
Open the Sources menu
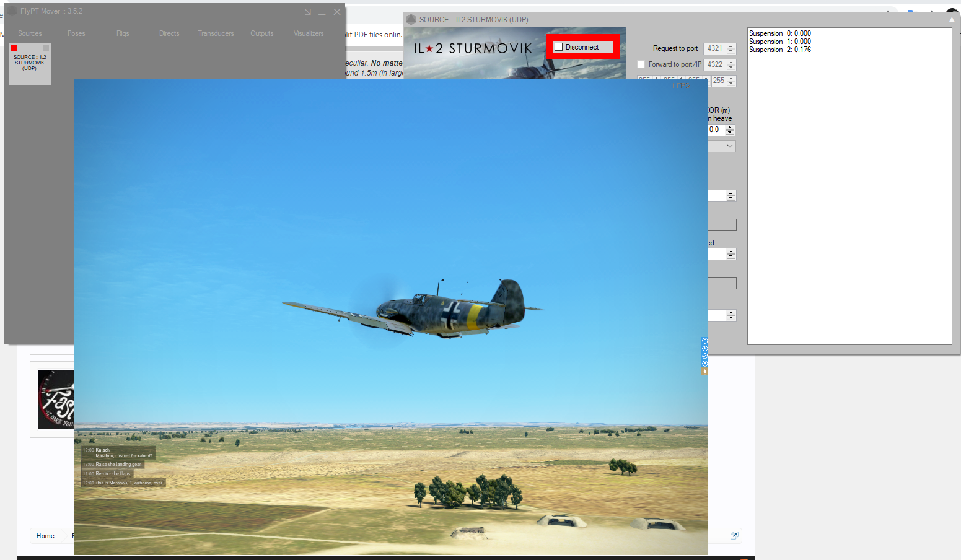30,33
